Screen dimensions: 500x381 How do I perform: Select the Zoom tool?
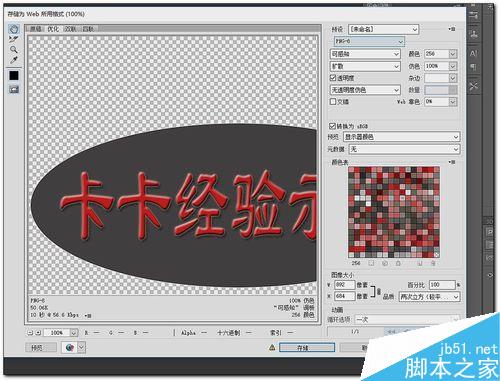pyautogui.click(x=14, y=50)
